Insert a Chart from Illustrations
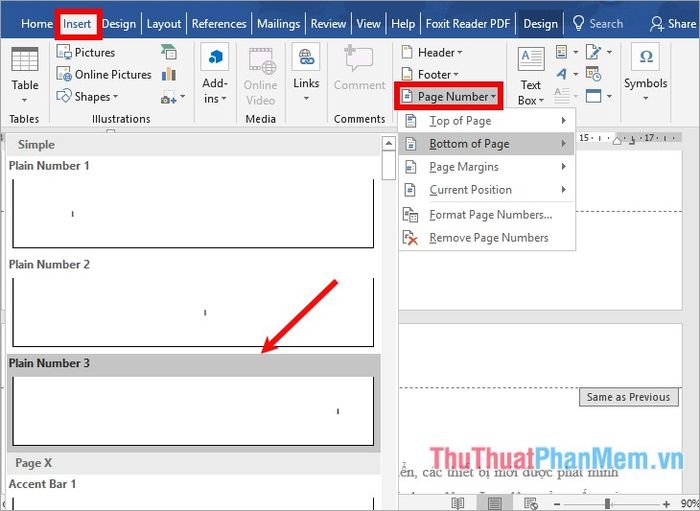The image size is (700, 511). click(x=169, y=74)
